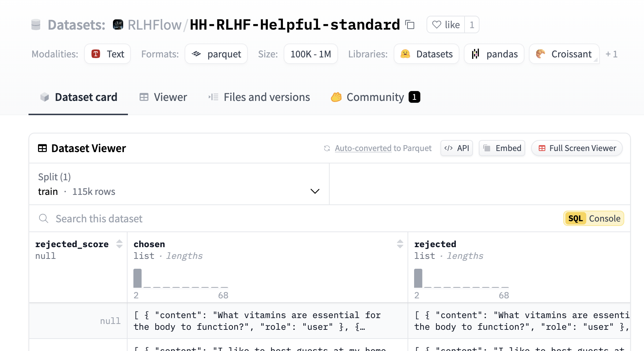Viewport: 644px width, 351px height.
Task: Go to Datasets section link
Action: tap(76, 24)
